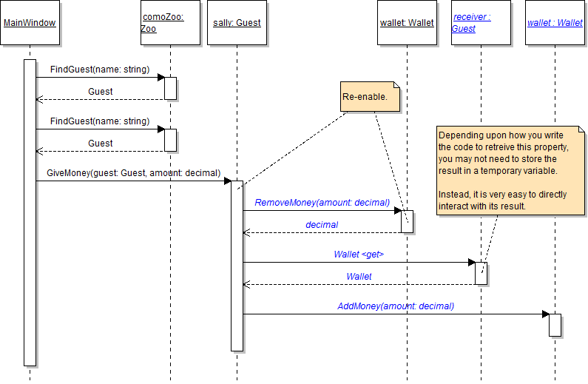This screenshot has width=588, height=384.
Task: Select the topmost FindGuest(name: string) message label
Action: pyautogui.click(x=100, y=70)
